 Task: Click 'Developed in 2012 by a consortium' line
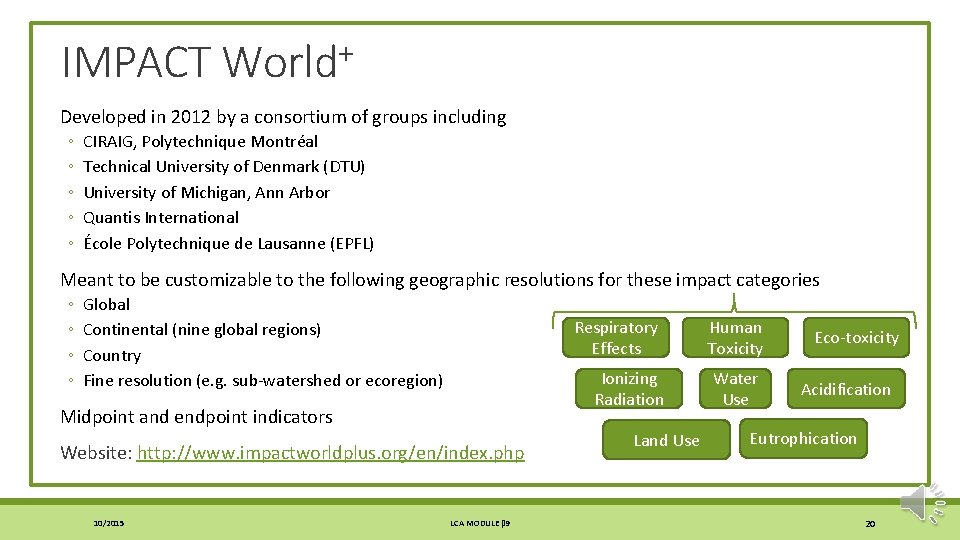pos(283,116)
